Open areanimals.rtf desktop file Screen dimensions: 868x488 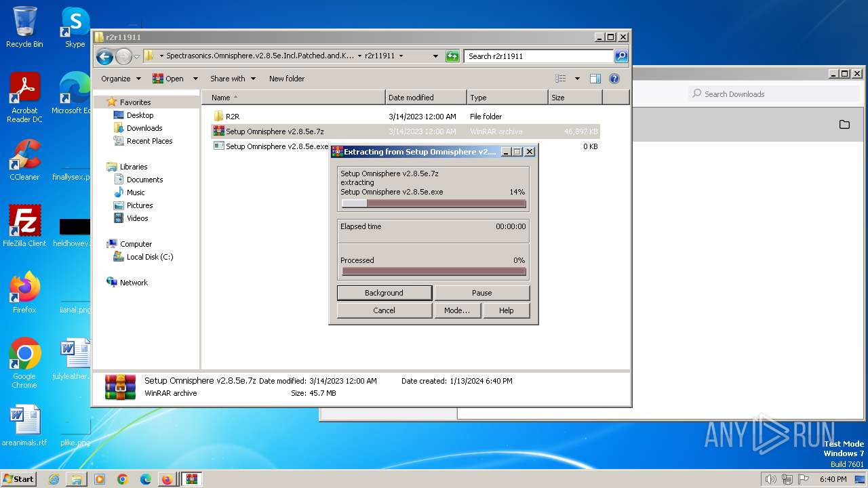coord(24,426)
